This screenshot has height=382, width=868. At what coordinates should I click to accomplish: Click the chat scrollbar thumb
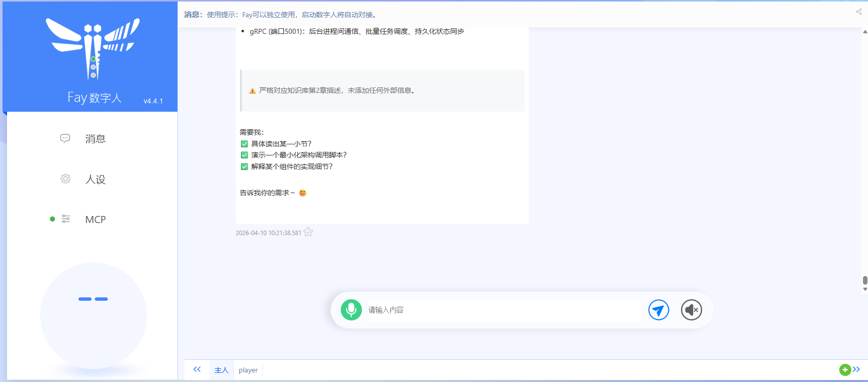coord(865,281)
